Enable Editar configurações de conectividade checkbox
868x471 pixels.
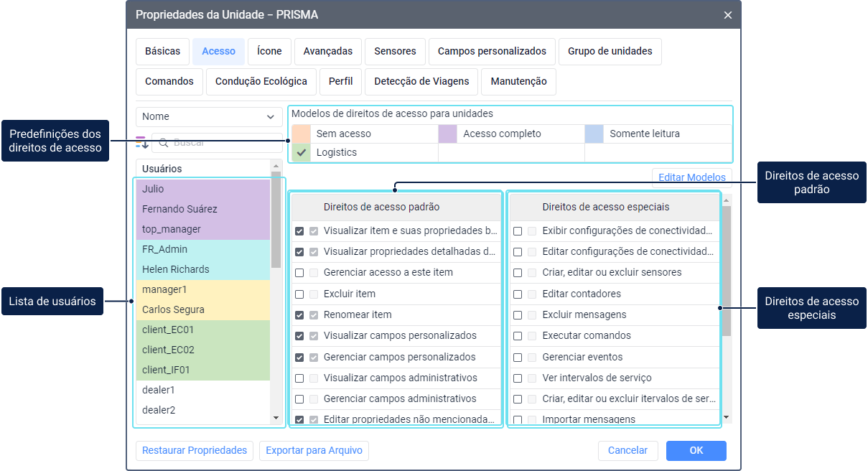tap(518, 252)
